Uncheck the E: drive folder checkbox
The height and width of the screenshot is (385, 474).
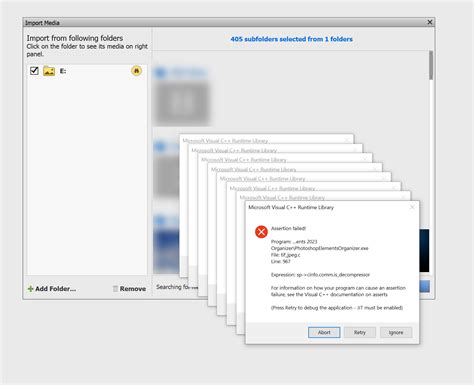(34, 71)
